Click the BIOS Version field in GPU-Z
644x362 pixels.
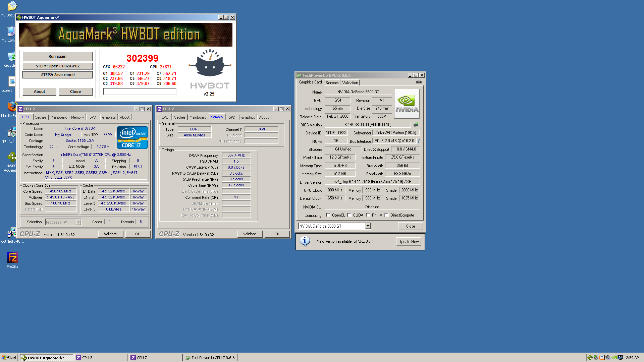(x=368, y=125)
